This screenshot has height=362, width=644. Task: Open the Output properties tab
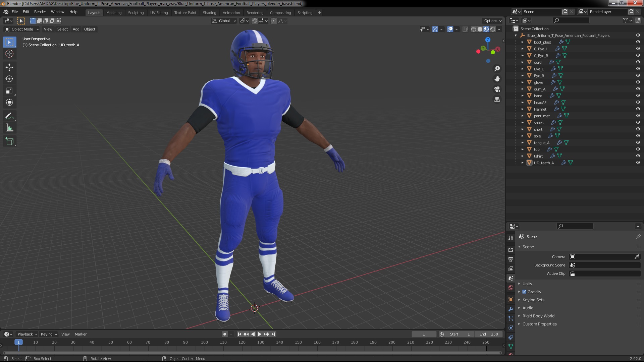tap(511, 259)
